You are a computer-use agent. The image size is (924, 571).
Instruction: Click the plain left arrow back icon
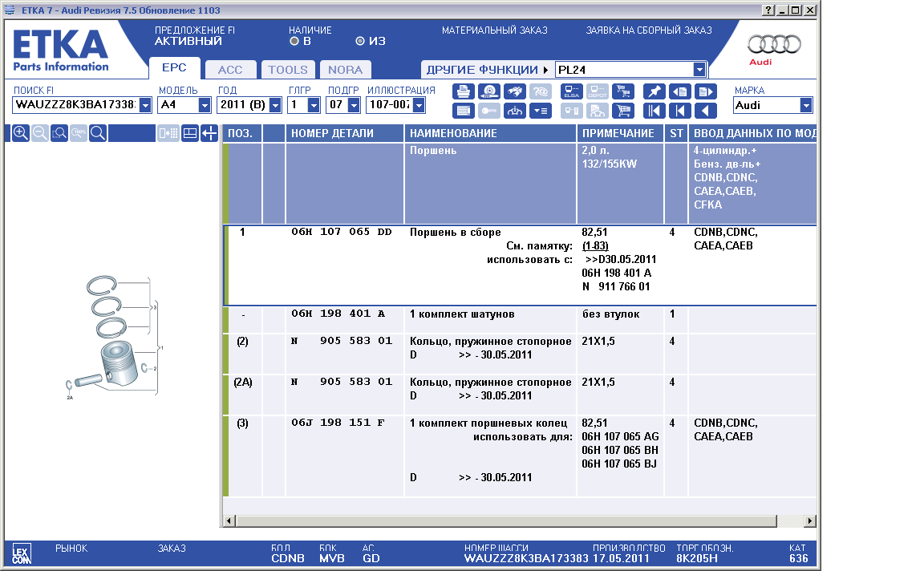point(705,111)
